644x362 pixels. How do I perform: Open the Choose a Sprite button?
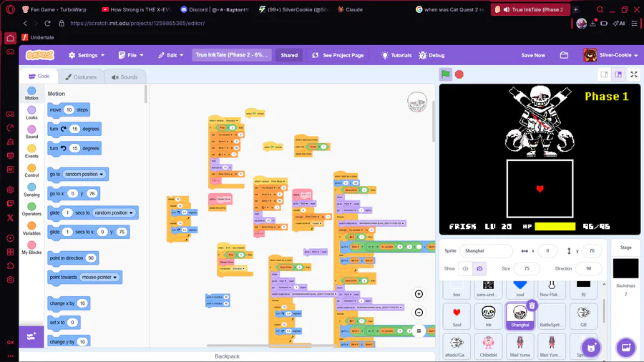[x=591, y=348]
